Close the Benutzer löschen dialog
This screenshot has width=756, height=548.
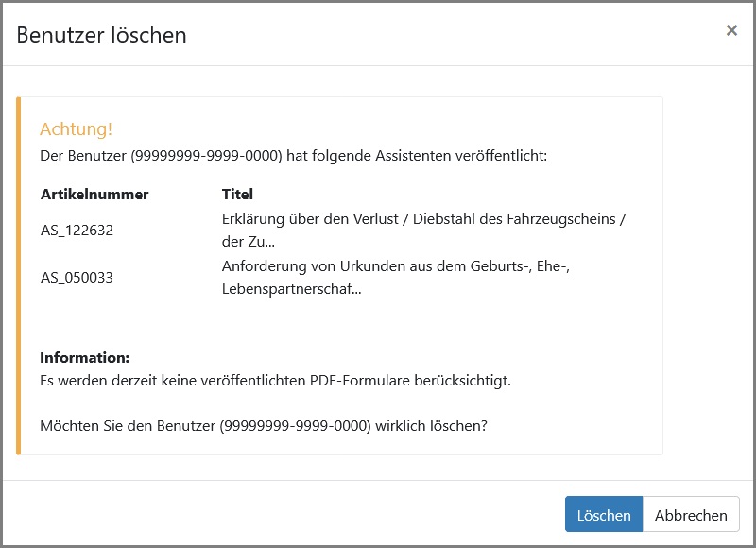731,30
